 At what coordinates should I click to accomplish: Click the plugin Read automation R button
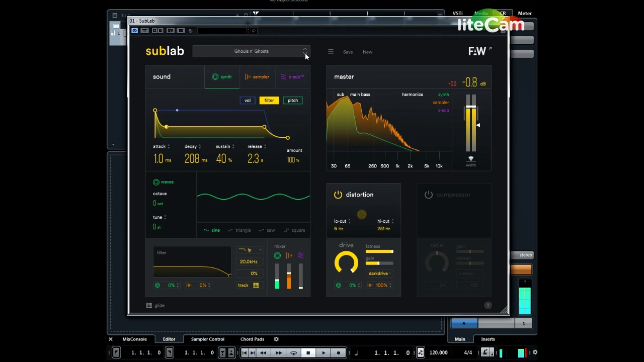(x=154, y=31)
